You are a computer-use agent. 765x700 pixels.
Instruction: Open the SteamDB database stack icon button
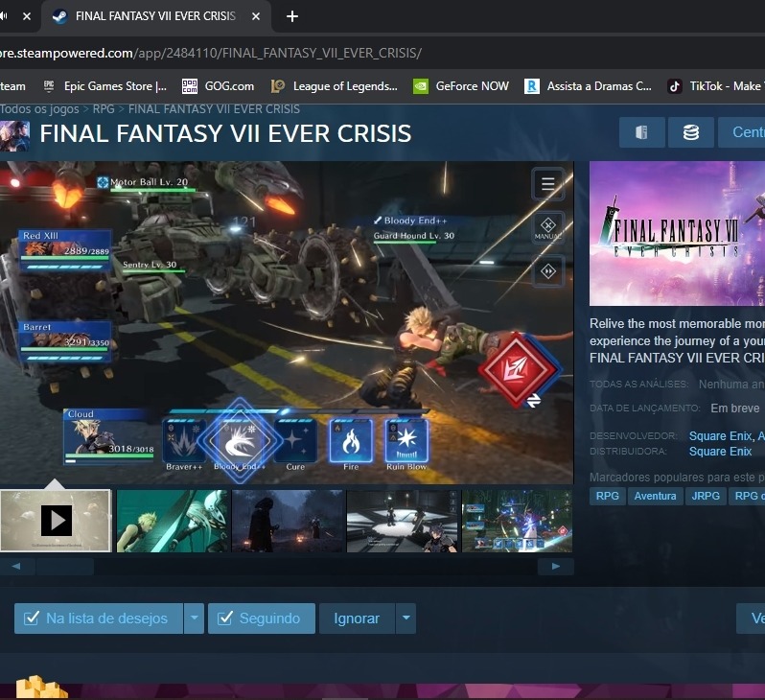tap(690, 132)
